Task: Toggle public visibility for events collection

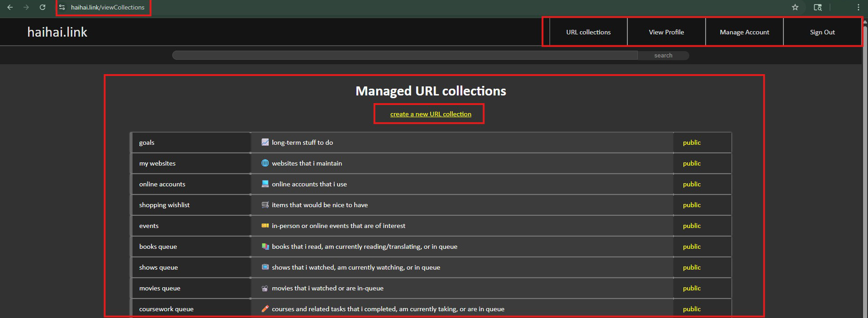Action: click(x=691, y=226)
